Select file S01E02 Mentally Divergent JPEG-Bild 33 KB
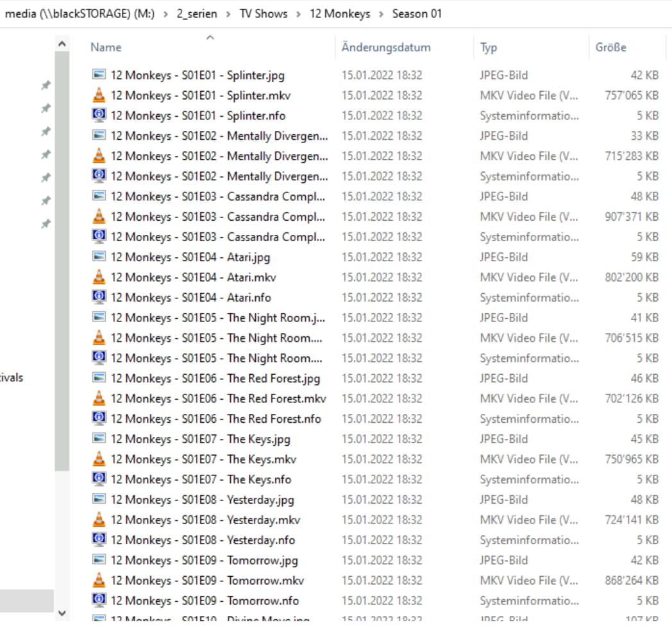Image resolution: width=672 pixels, height=632 pixels. click(x=375, y=135)
